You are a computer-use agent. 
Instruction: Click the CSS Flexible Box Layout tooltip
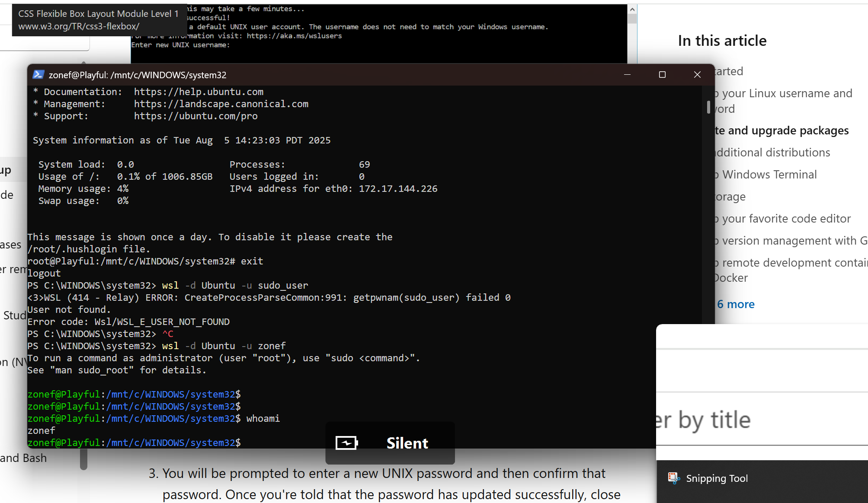click(99, 20)
